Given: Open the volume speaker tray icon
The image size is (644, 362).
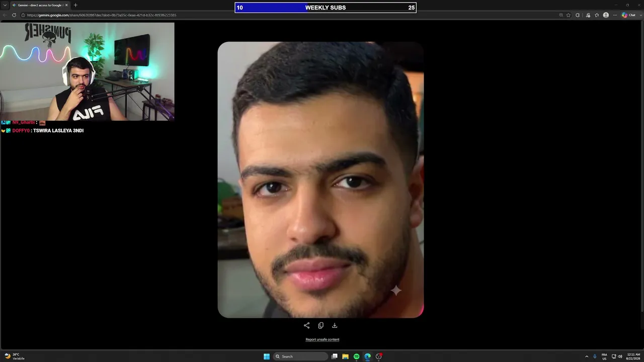Looking at the screenshot, I should (620, 356).
